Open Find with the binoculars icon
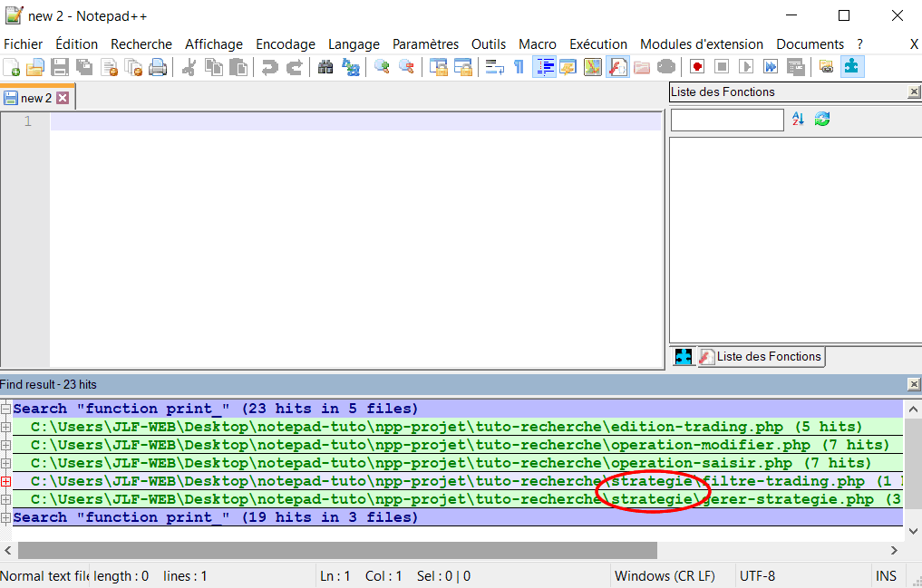This screenshot has width=922, height=588. (x=325, y=67)
